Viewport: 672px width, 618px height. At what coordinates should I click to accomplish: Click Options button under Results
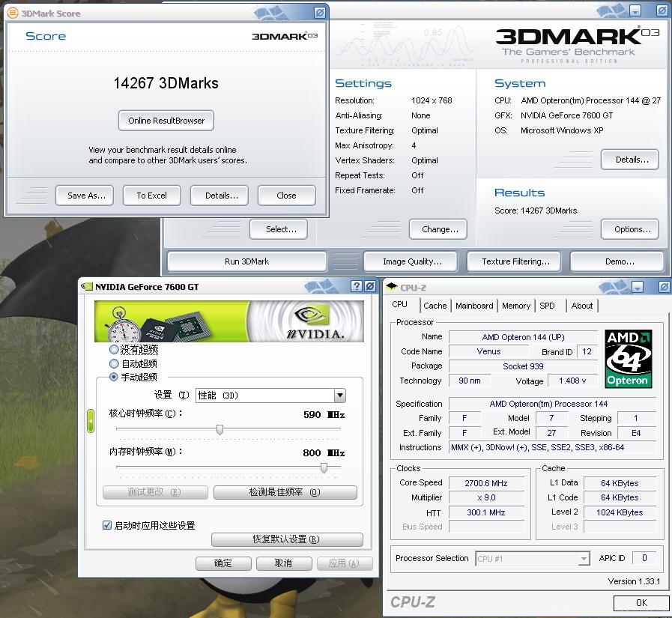pyautogui.click(x=630, y=229)
